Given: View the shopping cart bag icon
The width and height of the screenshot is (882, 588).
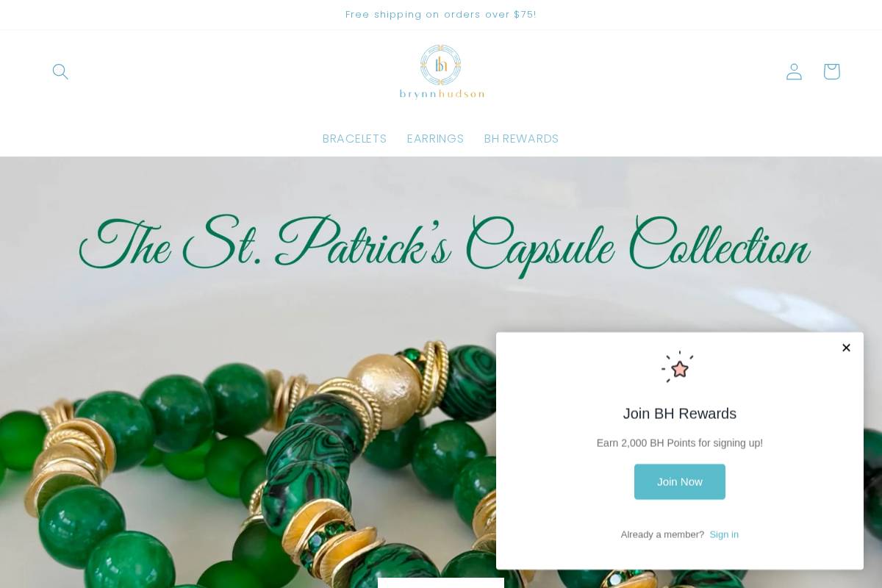Looking at the screenshot, I should click(831, 71).
